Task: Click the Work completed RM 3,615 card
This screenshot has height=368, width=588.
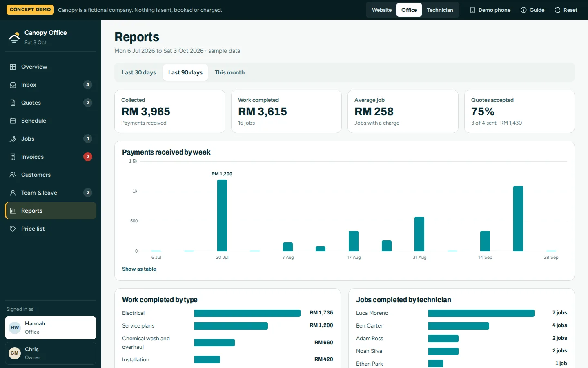Action: 286,111
